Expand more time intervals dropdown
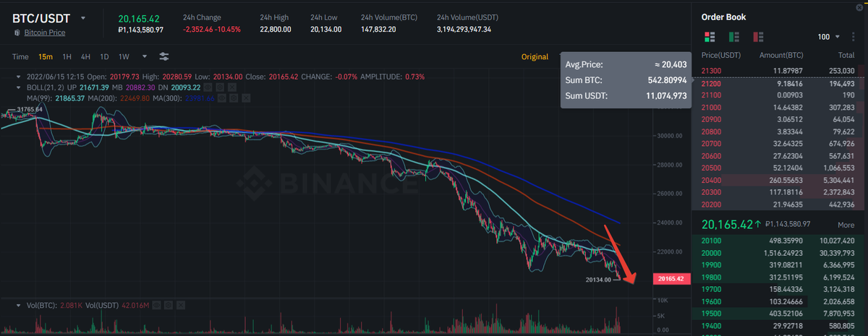This screenshot has width=868, height=336. [145, 56]
